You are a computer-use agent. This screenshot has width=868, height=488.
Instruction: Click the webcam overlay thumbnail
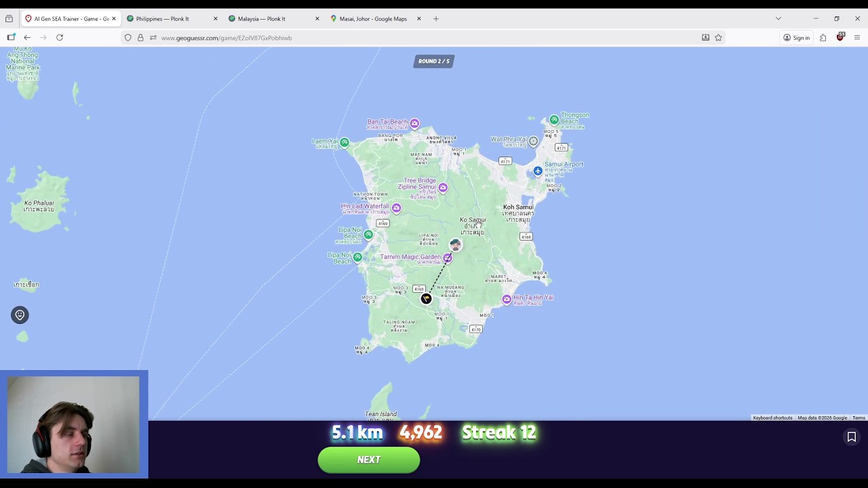click(74, 424)
